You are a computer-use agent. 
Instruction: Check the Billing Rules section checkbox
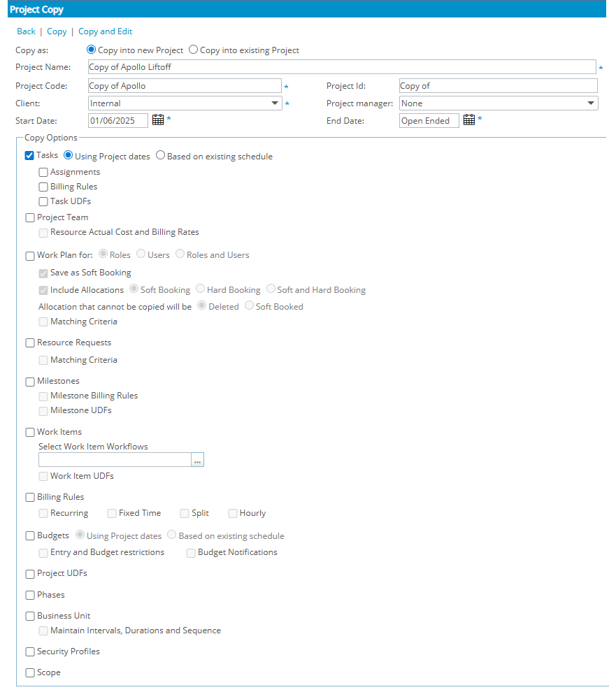[x=30, y=498]
